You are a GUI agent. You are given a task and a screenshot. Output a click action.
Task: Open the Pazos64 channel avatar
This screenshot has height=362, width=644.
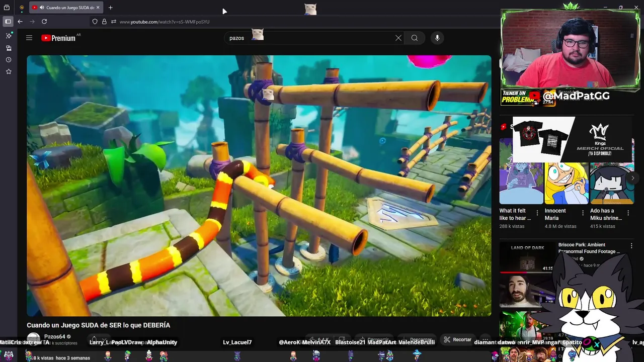point(34,340)
